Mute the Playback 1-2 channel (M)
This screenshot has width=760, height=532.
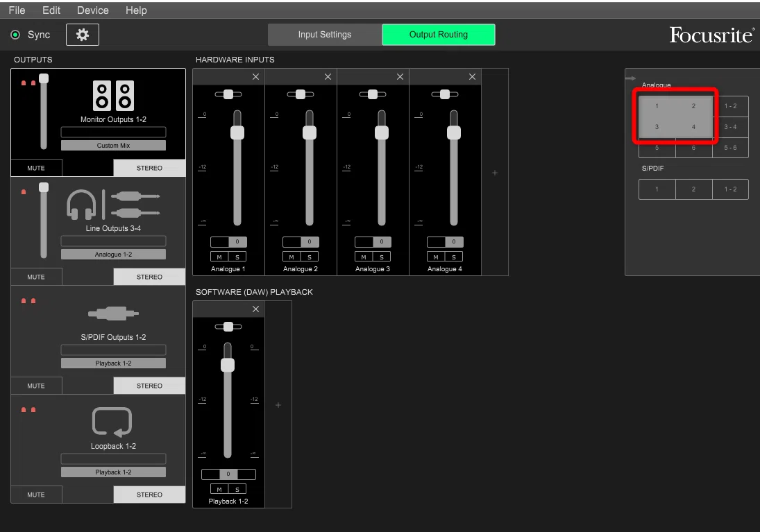[219, 489]
